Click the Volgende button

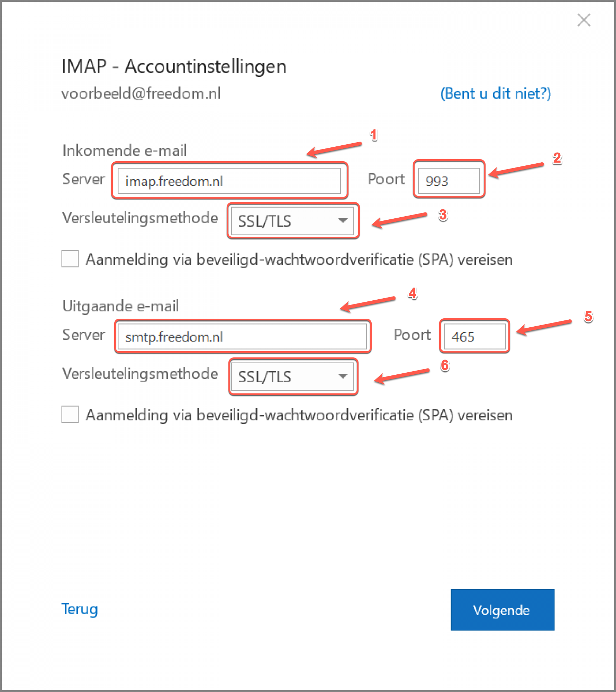point(502,610)
